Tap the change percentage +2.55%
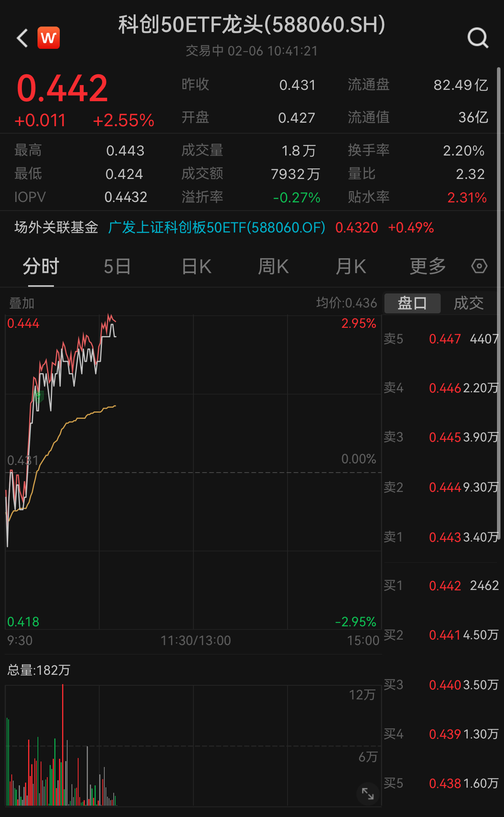 click(x=123, y=120)
